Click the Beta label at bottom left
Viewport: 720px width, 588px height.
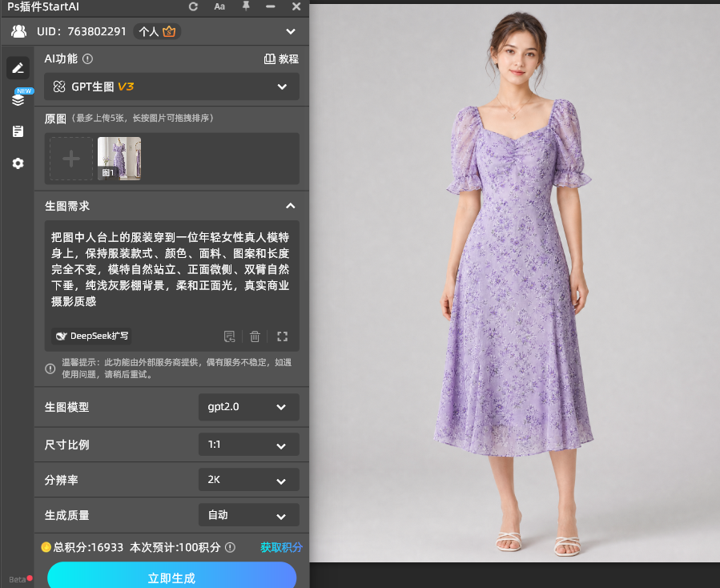pos(18,579)
